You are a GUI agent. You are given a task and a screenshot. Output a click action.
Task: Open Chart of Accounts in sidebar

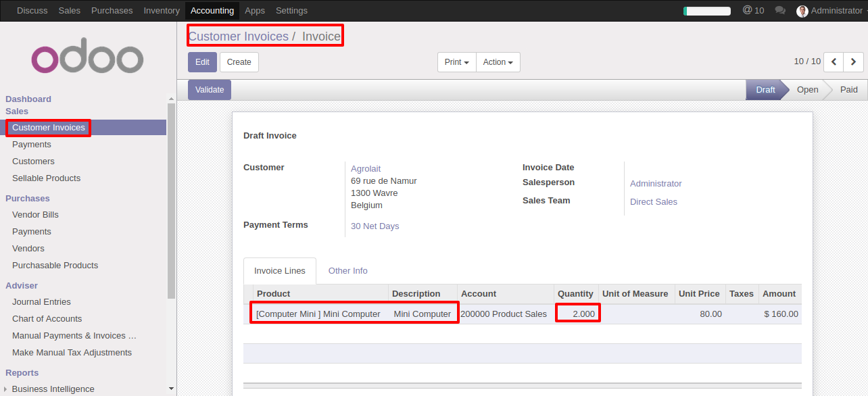click(x=47, y=319)
